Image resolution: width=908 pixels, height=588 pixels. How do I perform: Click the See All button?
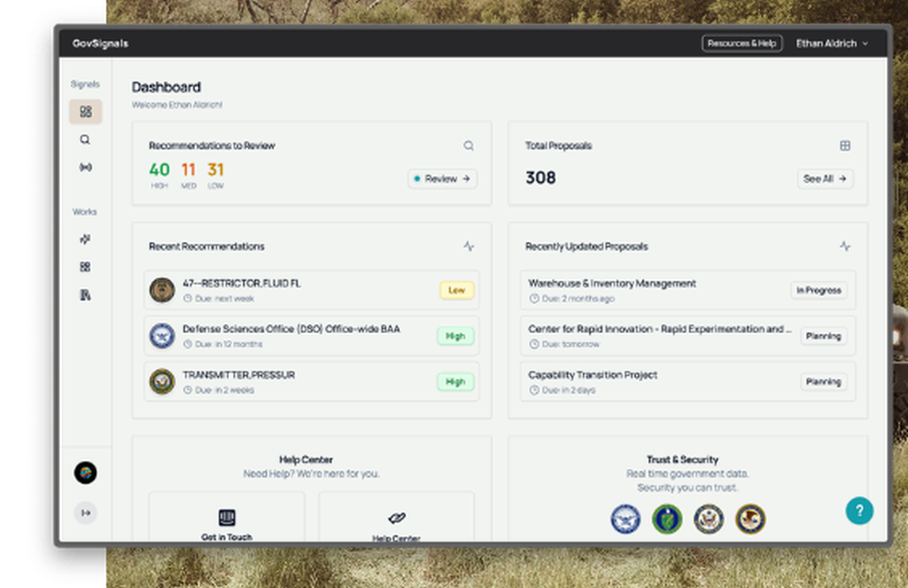pos(825,179)
